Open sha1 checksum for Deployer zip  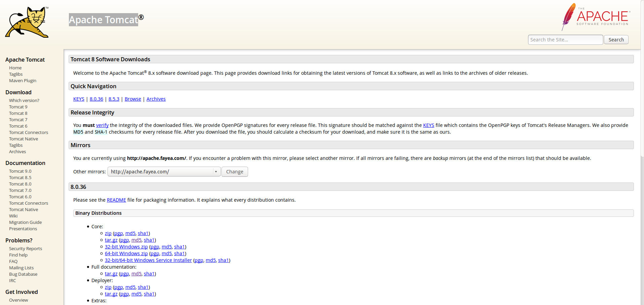click(x=143, y=287)
